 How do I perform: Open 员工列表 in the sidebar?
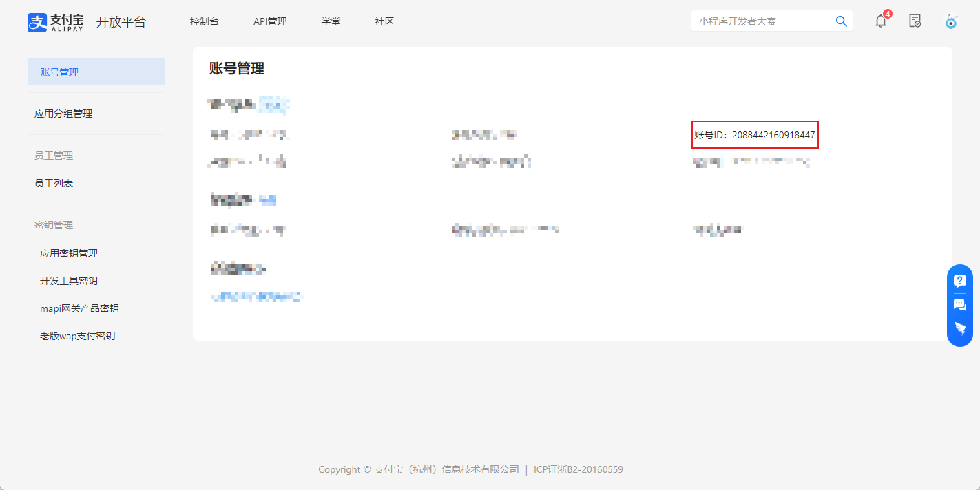click(54, 183)
